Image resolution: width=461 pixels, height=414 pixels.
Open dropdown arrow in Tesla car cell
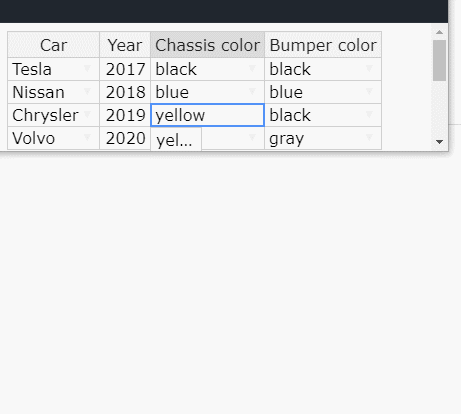tap(87, 68)
